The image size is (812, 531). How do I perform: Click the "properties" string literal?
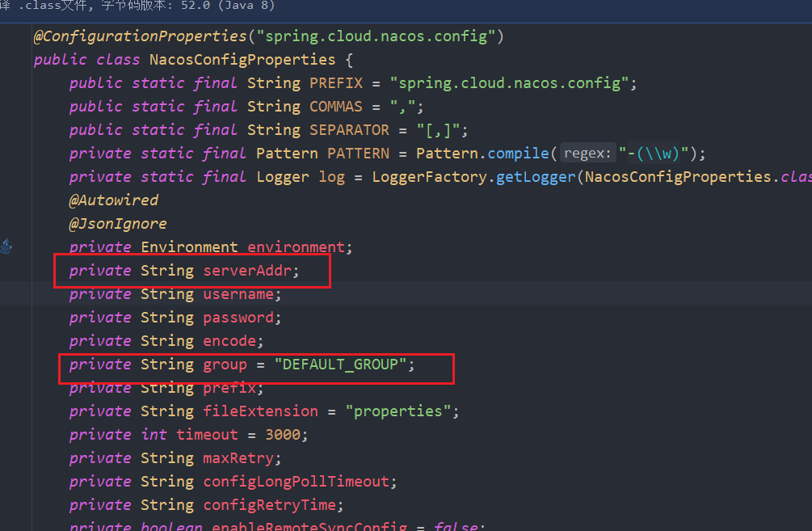[x=398, y=411]
